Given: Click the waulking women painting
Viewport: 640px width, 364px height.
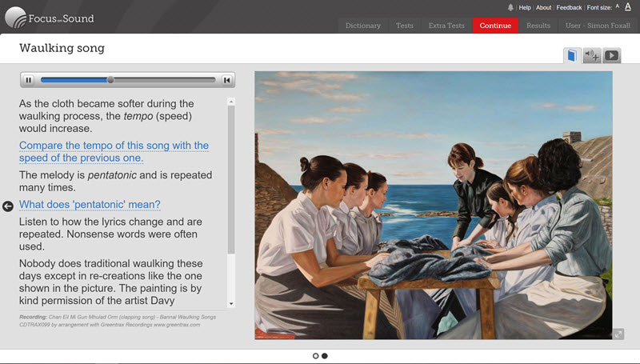Looking at the screenshot, I should (434, 206).
